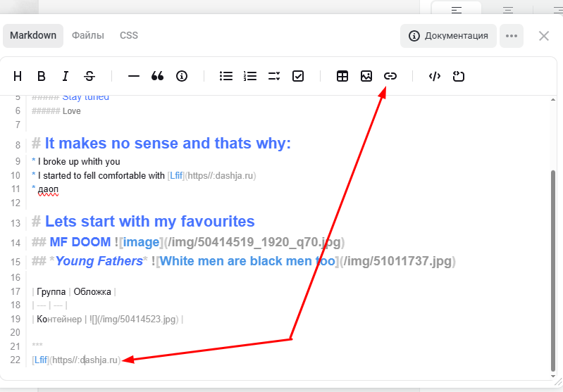This screenshot has width=563, height=392.
Task: Insert a link via the chain icon
Action: [x=390, y=76]
